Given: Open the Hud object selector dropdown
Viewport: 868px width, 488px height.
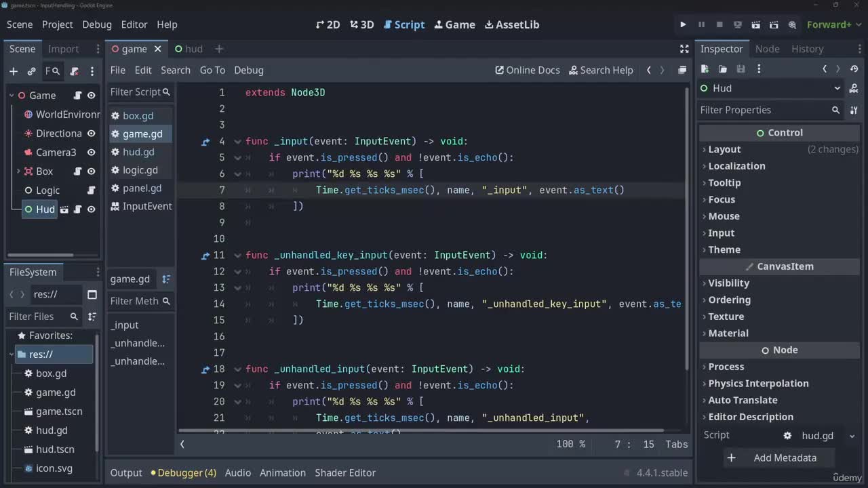Looking at the screenshot, I should (772, 88).
